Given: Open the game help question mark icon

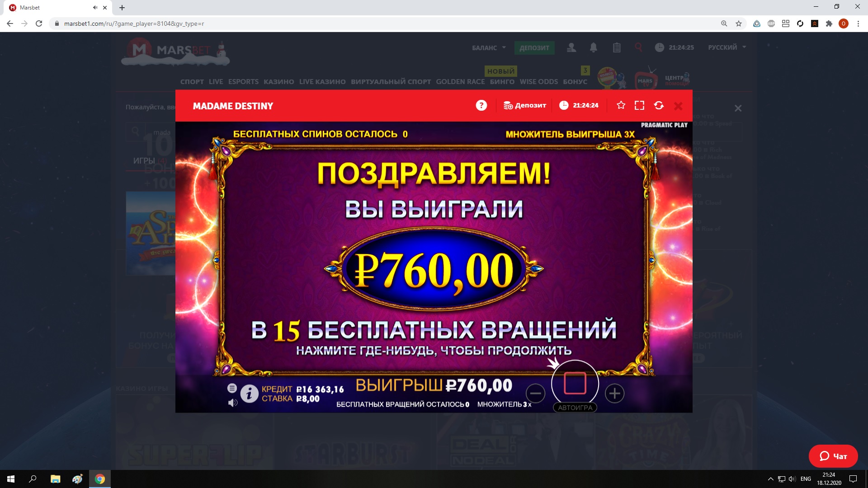Looking at the screenshot, I should 481,105.
